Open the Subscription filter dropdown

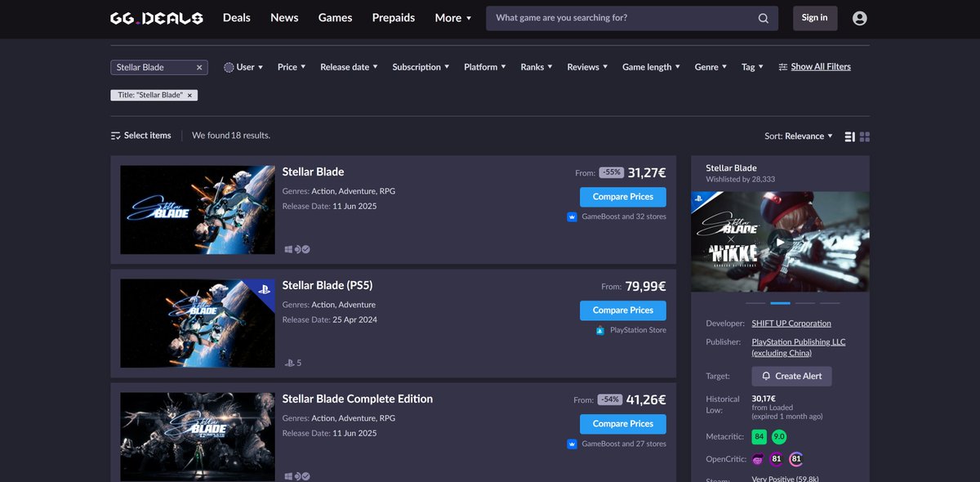421,67
